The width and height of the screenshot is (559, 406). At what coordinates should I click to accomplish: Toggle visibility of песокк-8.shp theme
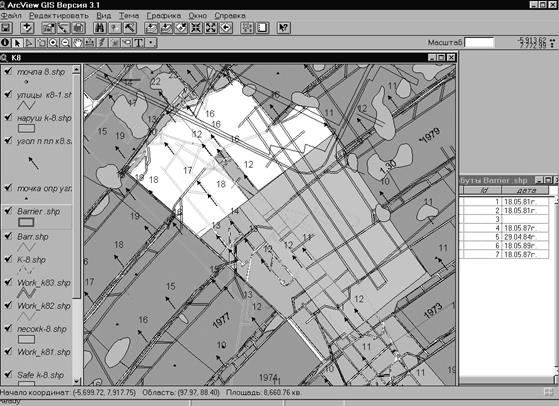(x=8, y=328)
